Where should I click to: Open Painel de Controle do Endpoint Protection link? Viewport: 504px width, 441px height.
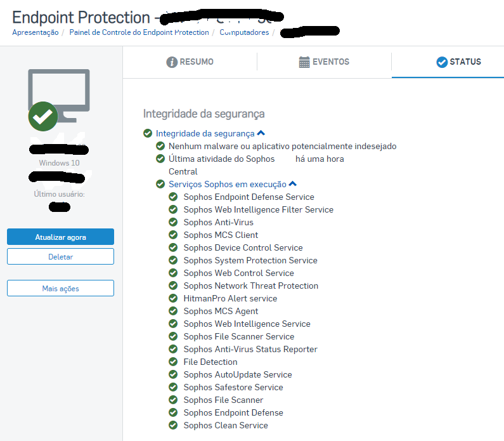139,32
